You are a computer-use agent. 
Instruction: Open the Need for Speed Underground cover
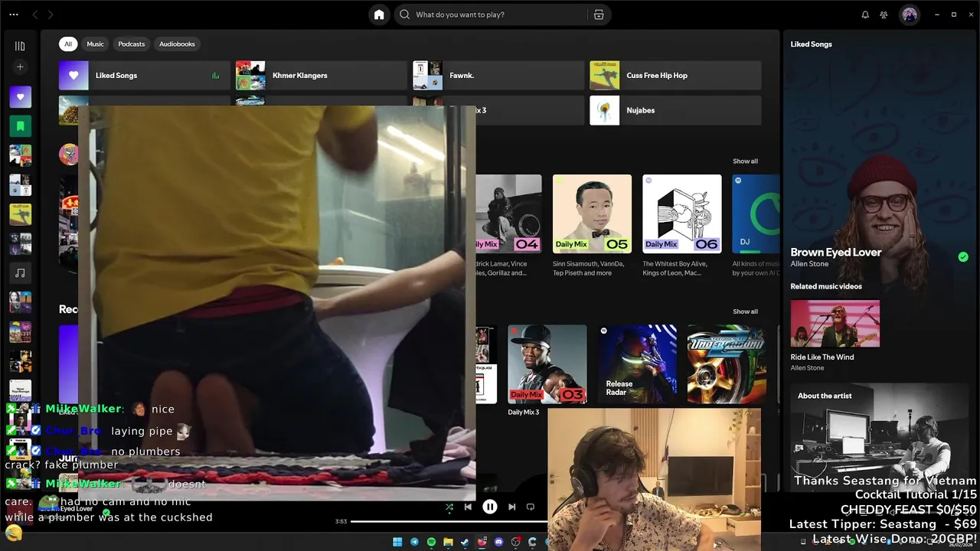point(727,364)
